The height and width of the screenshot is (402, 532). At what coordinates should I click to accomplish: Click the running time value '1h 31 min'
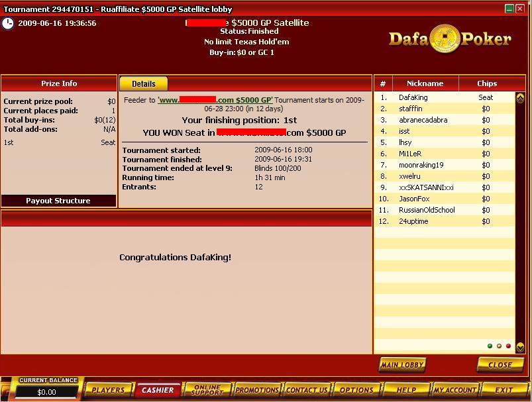(x=270, y=177)
